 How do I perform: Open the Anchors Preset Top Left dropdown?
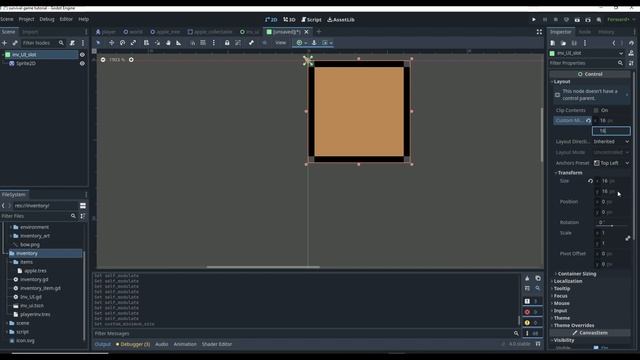[x=611, y=163]
